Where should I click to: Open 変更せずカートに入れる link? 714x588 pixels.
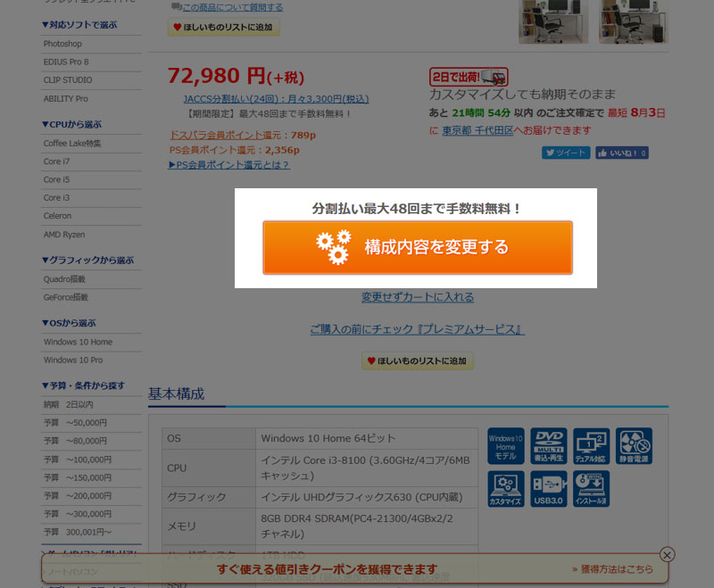point(418,297)
